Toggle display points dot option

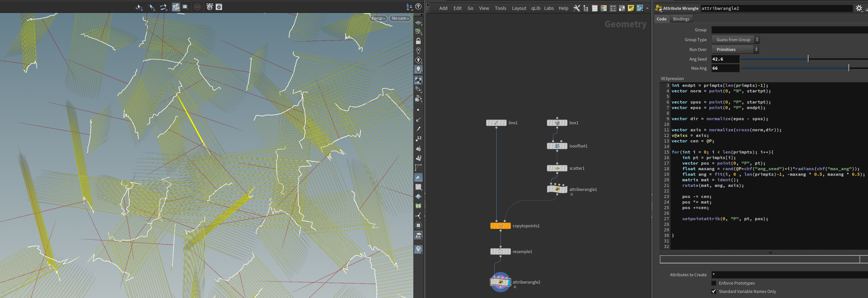418,110
